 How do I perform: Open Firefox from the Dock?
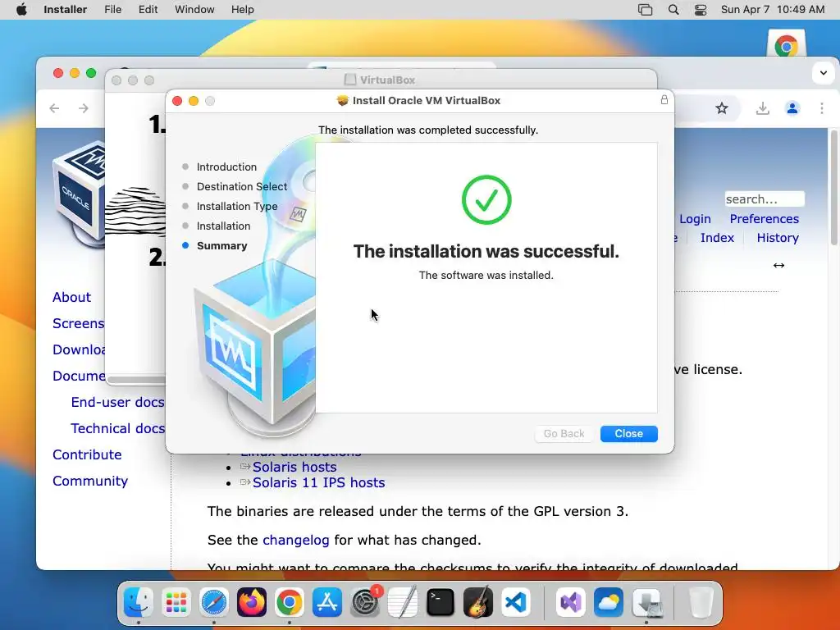pos(251,602)
